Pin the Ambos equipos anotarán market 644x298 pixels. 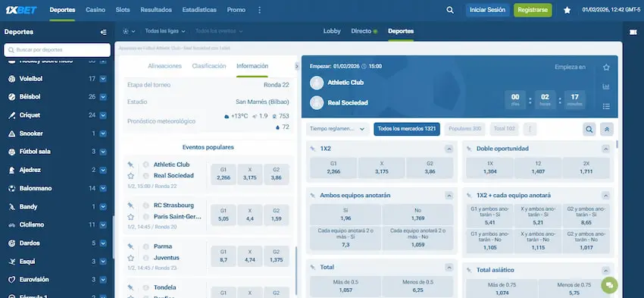tap(314, 196)
